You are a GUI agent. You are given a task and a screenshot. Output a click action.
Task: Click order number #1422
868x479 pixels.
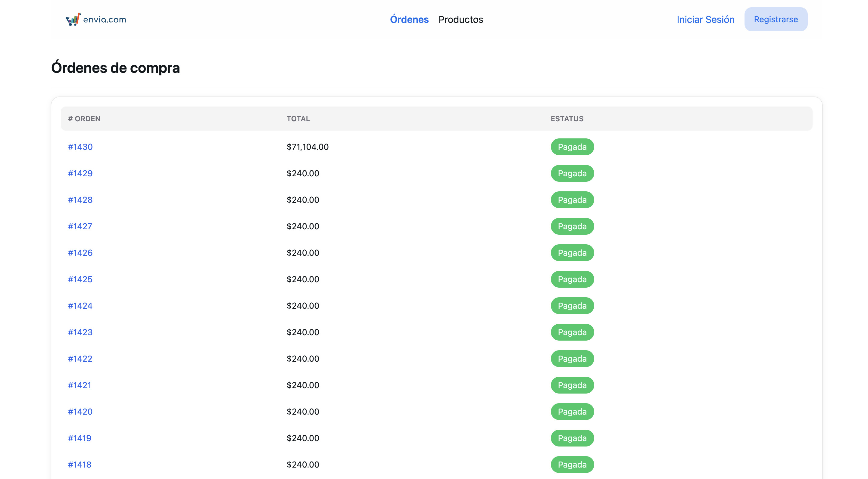[x=80, y=359]
